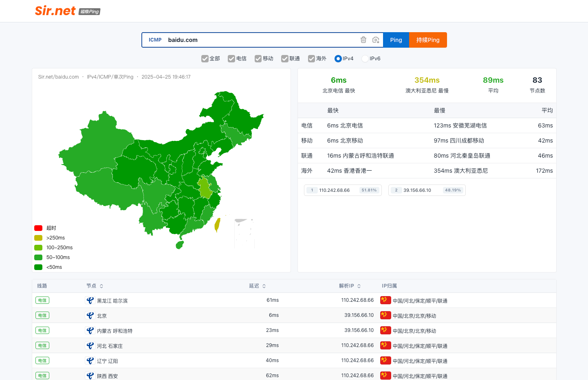Click the telecom icon beside 辽宁 辽阳
Screen dimensions: 588x380
(x=90, y=361)
